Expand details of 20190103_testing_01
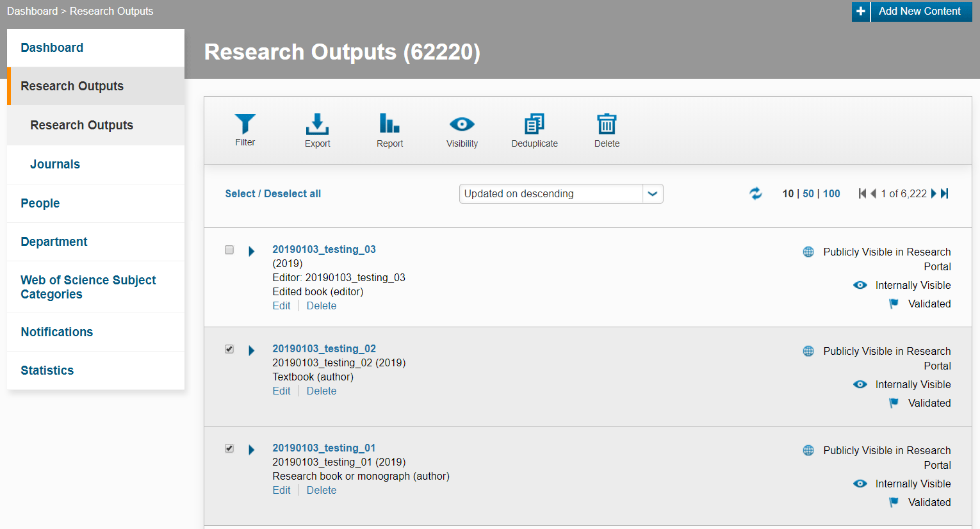Screen dimensions: 980x529 click(252, 450)
